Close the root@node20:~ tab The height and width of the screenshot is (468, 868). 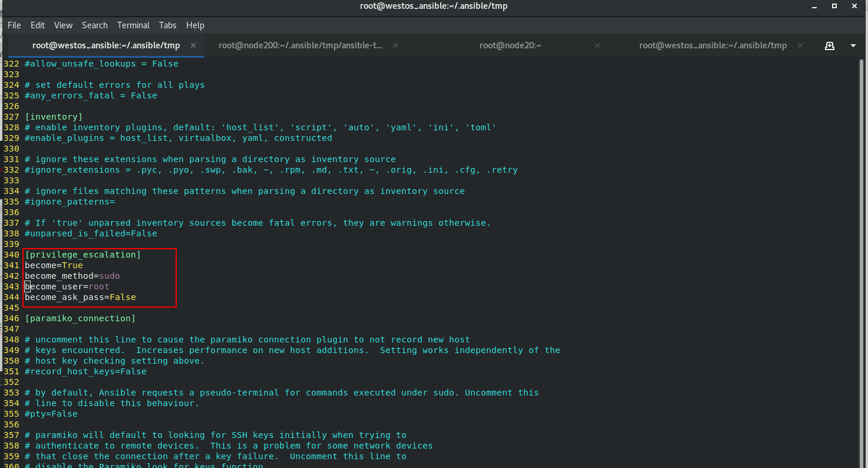coord(598,45)
